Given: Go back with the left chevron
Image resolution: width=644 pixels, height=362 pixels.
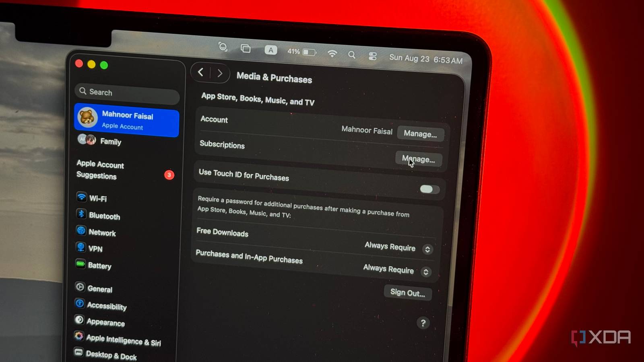Looking at the screenshot, I should pos(200,72).
